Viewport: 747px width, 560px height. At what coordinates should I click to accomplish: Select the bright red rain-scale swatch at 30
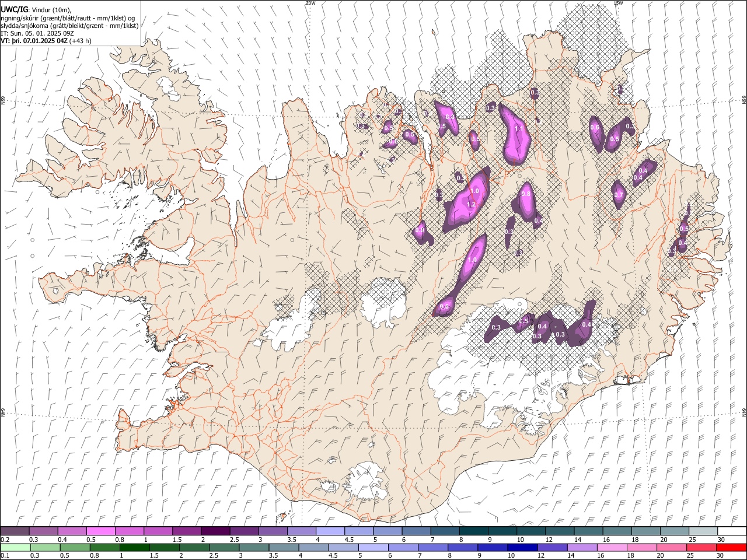point(732,547)
